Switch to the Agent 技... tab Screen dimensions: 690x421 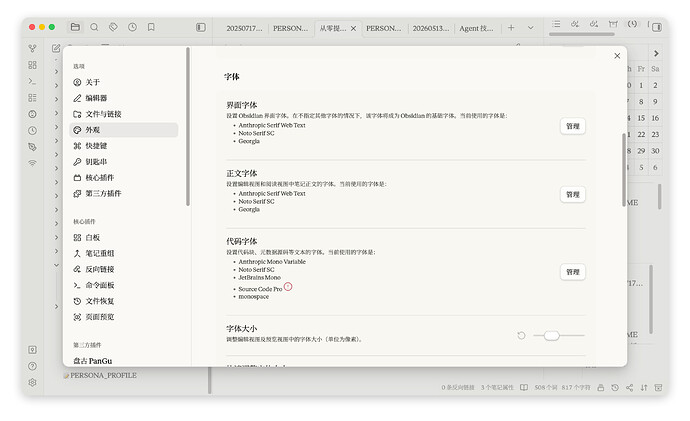coord(476,28)
